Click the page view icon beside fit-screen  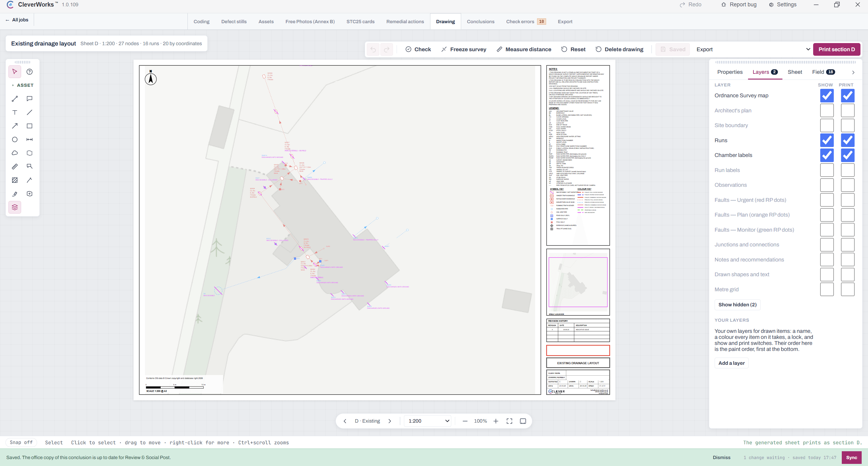tap(523, 421)
